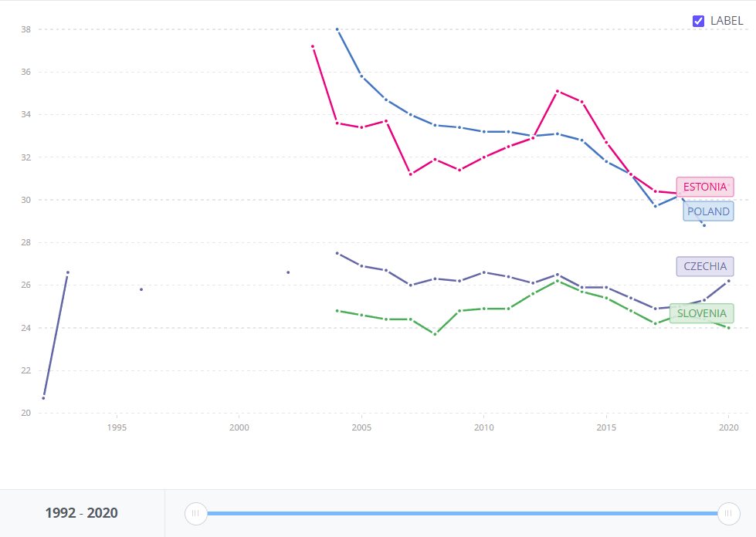Toggle the LABEL checkbox
This screenshot has height=537, width=756.
click(x=698, y=22)
